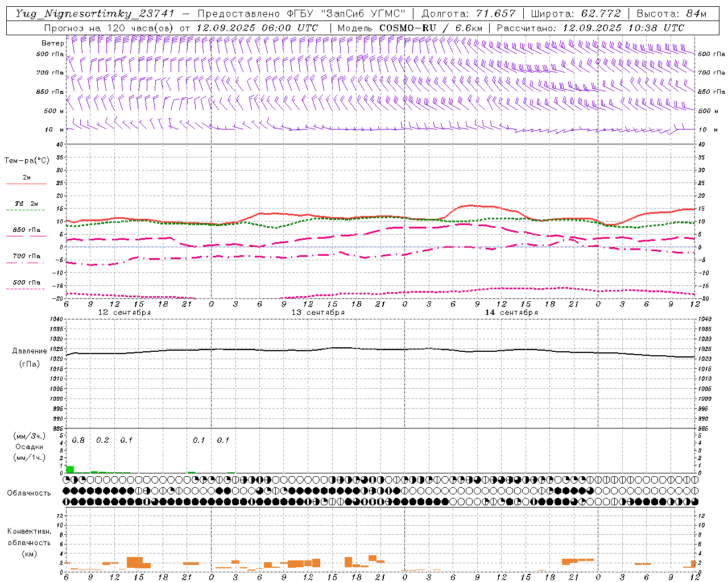Image resolution: width=728 pixels, height=582 pixels.
Task: Select the 0.8 precipitation amount value
Action: 78,440
